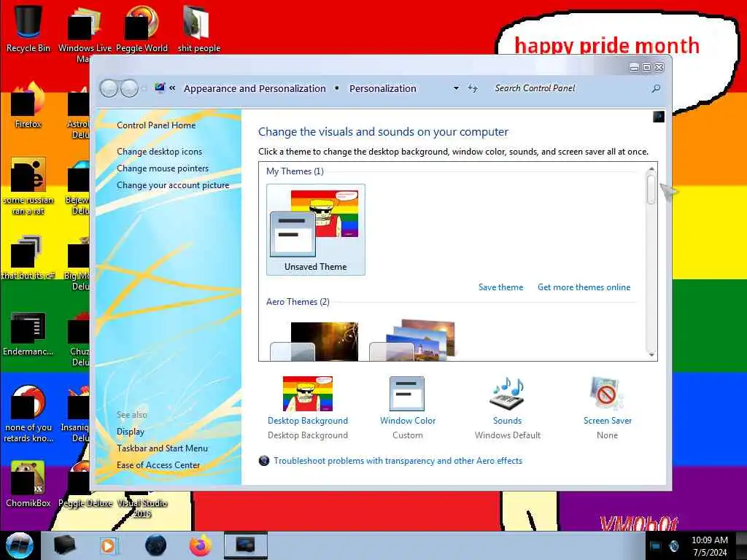This screenshot has width=747, height=560.
Task: Open Ease of Access Center link
Action: [x=158, y=464]
